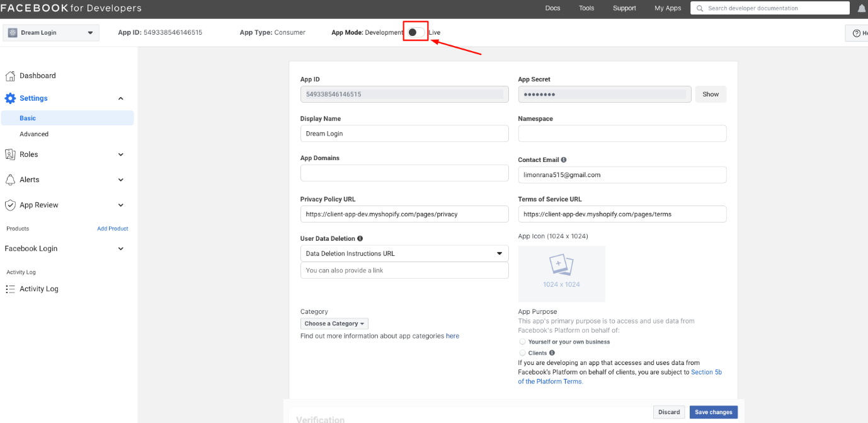Click the App ID field in the form
The image size is (868, 423).
pyautogui.click(x=404, y=94)
